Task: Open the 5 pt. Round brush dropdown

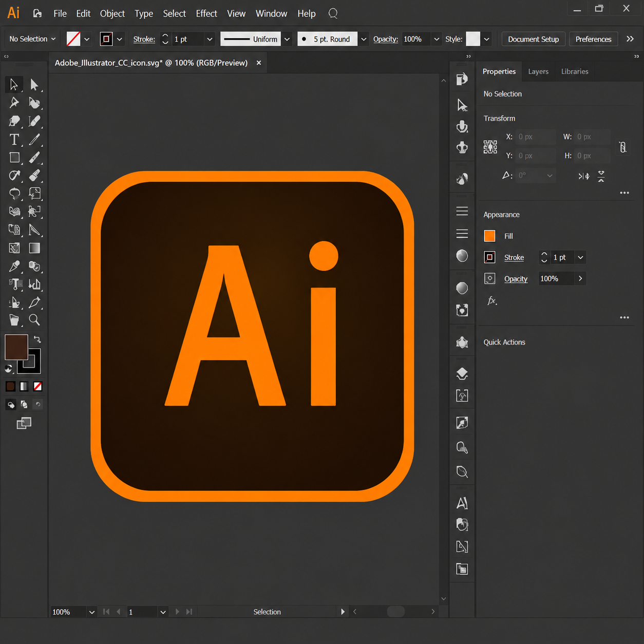Action: [x=364, y=39]
